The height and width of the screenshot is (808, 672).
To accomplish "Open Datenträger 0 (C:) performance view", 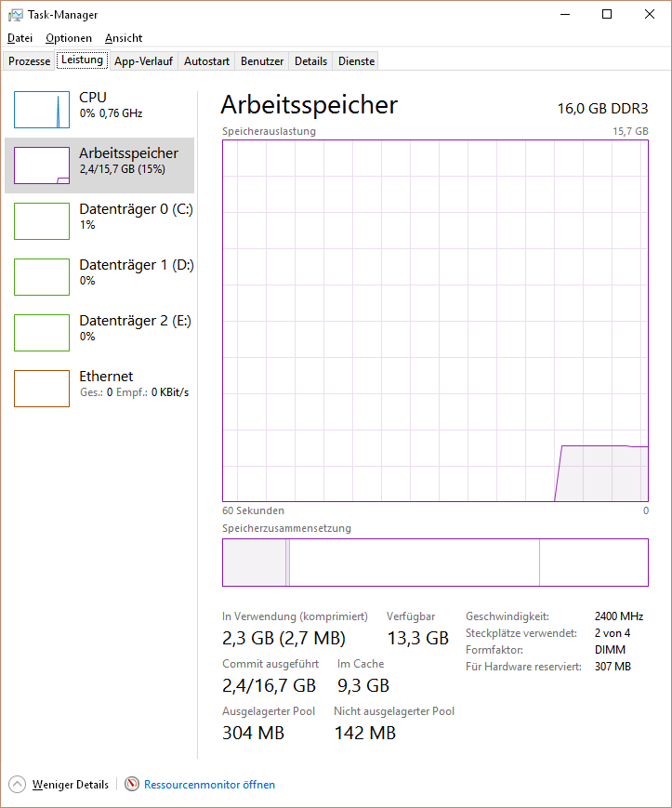I will click(99, 221).
